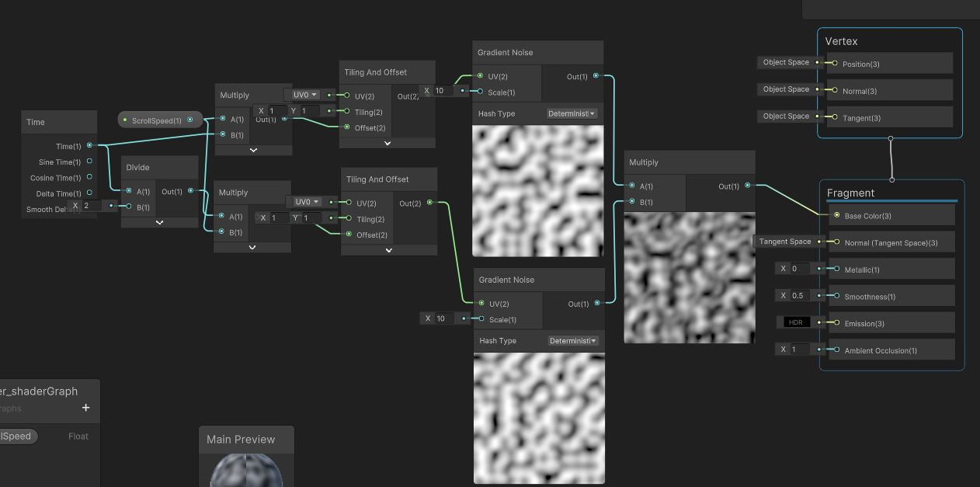Click the Divide node's Out(1) port
Image resolution: width=980 pixels, height=487 pixels.
click(190, 190)
